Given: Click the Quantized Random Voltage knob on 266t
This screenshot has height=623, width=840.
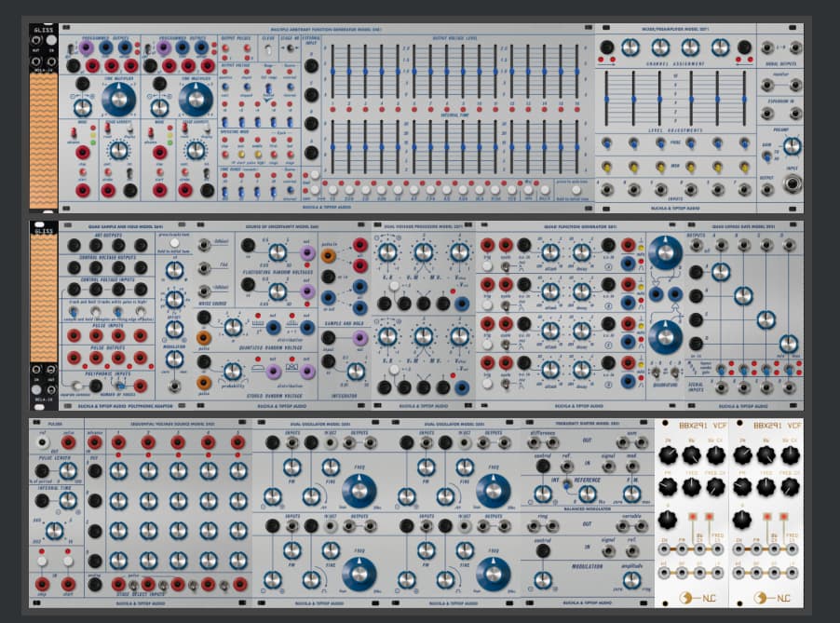Looking at the screenshot, I should tap(232, 327).
